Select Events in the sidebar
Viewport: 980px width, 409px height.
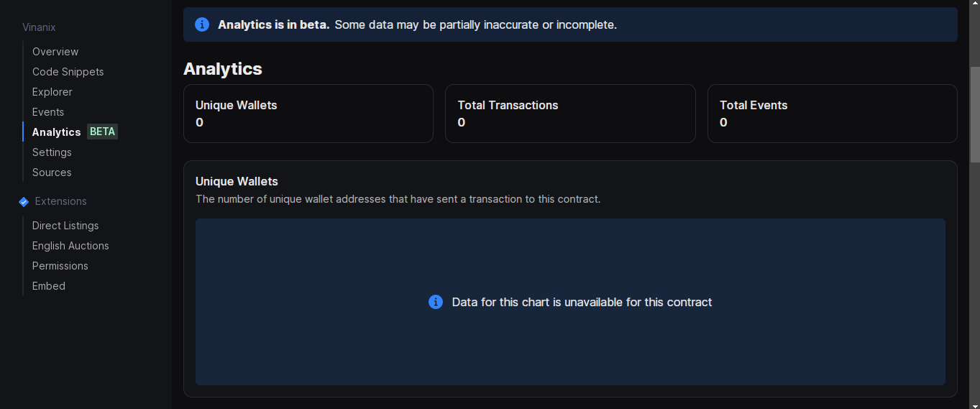click(48, 112)
